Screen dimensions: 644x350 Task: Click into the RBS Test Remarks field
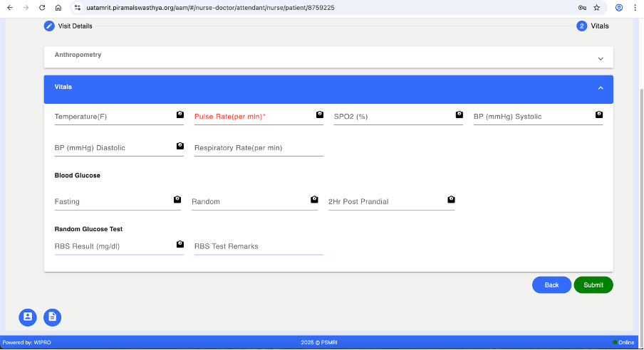coord(258,247)
